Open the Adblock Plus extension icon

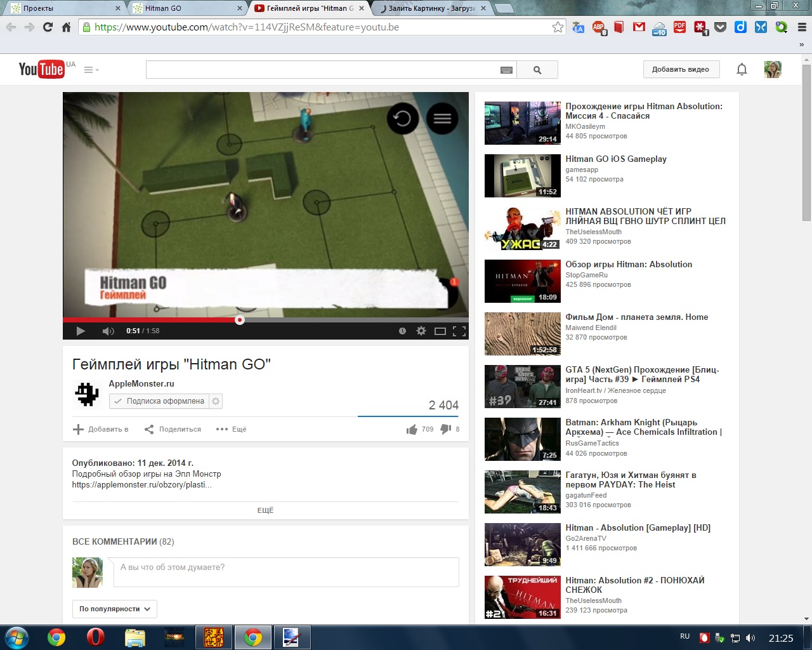coord(598,27)
